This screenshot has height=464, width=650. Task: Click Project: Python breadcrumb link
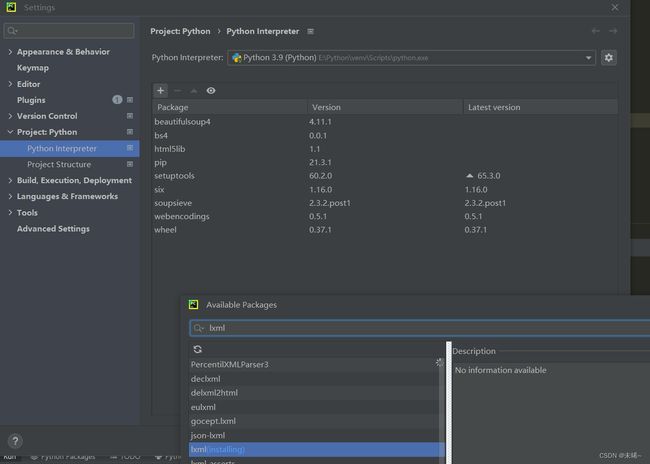point(180,31)
